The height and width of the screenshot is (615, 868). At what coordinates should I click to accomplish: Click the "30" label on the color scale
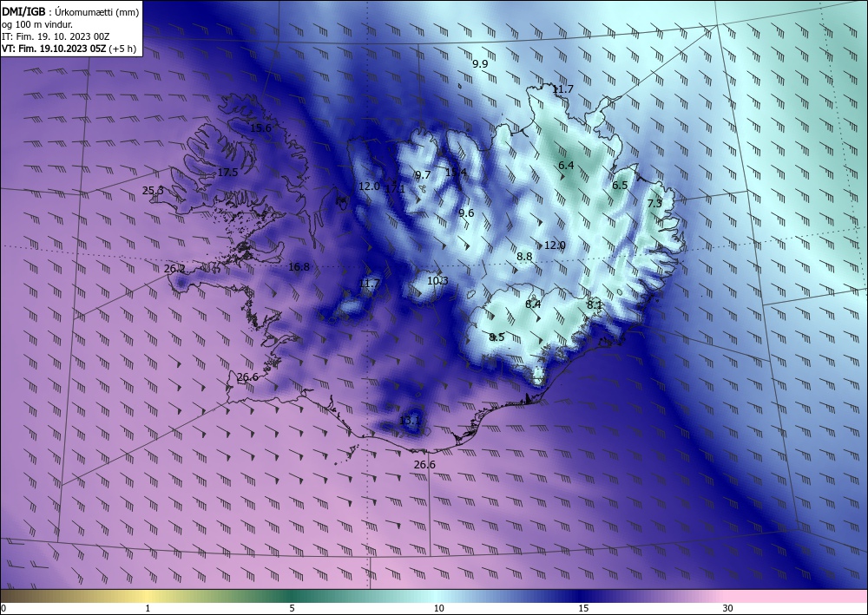(727, 608)
